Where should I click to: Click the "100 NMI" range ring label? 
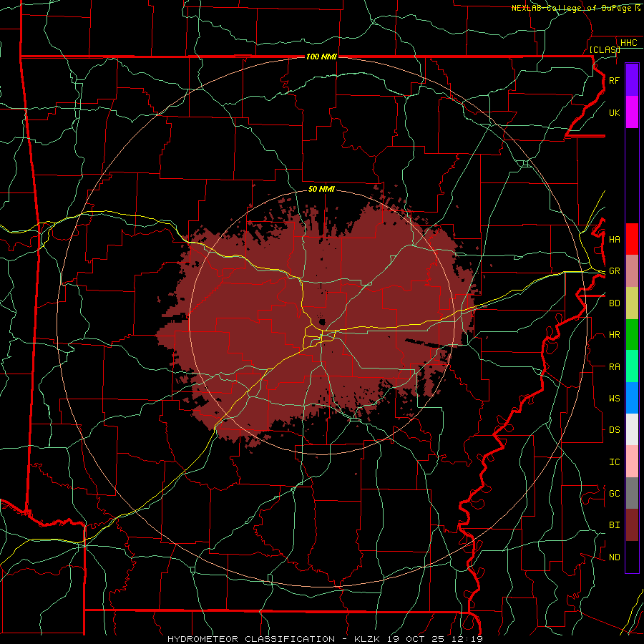coord(321,57)
